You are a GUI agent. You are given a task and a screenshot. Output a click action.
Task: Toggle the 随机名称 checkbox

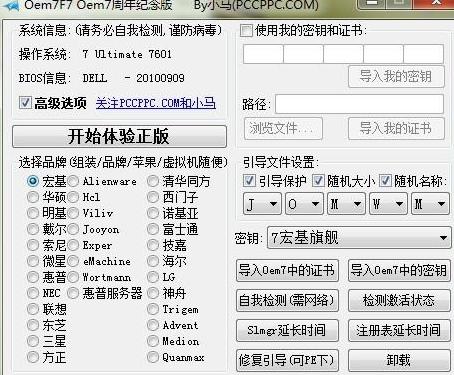(x=385, y=181)
